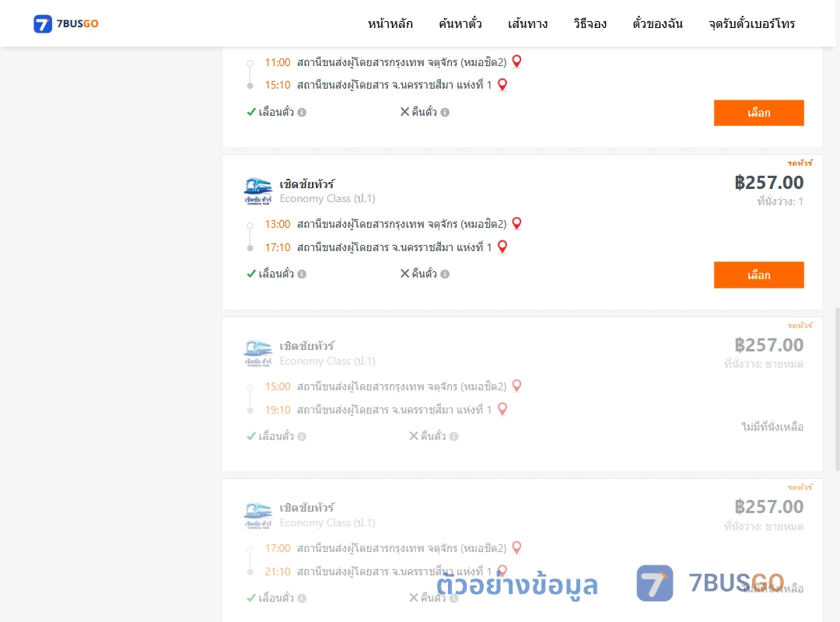Click the 17:10 arrival time
Screen dimensions: 840x622
click(278, 247)
